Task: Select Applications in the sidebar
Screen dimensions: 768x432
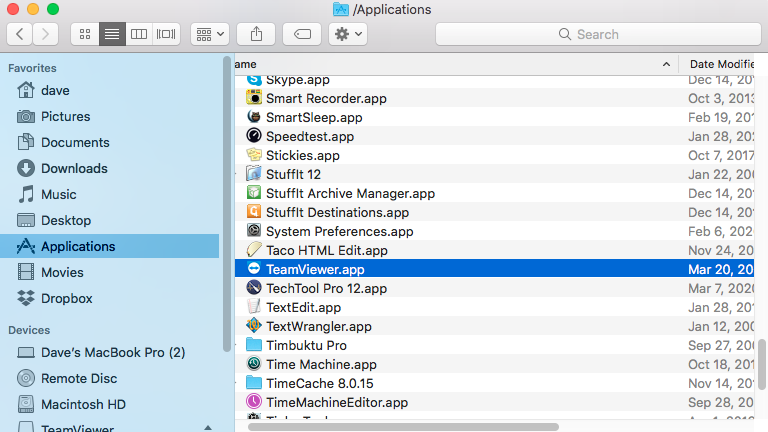Action: (x=110, y=246)
